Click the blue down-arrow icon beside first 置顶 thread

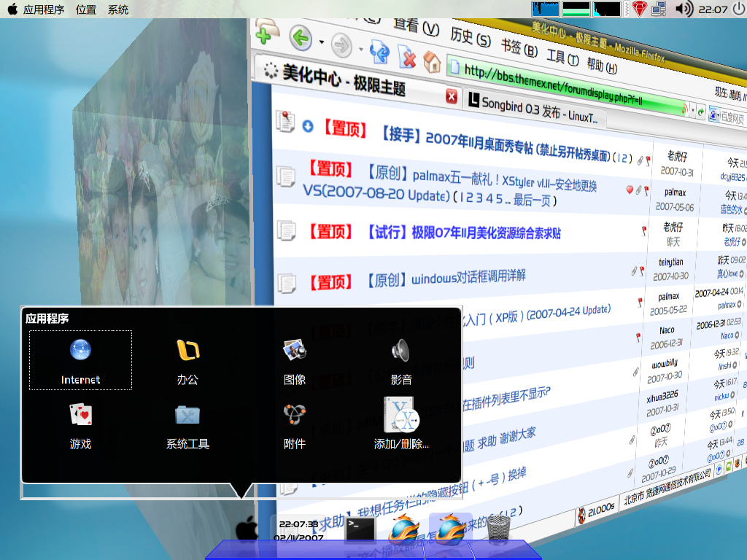[x=309, y=125]
